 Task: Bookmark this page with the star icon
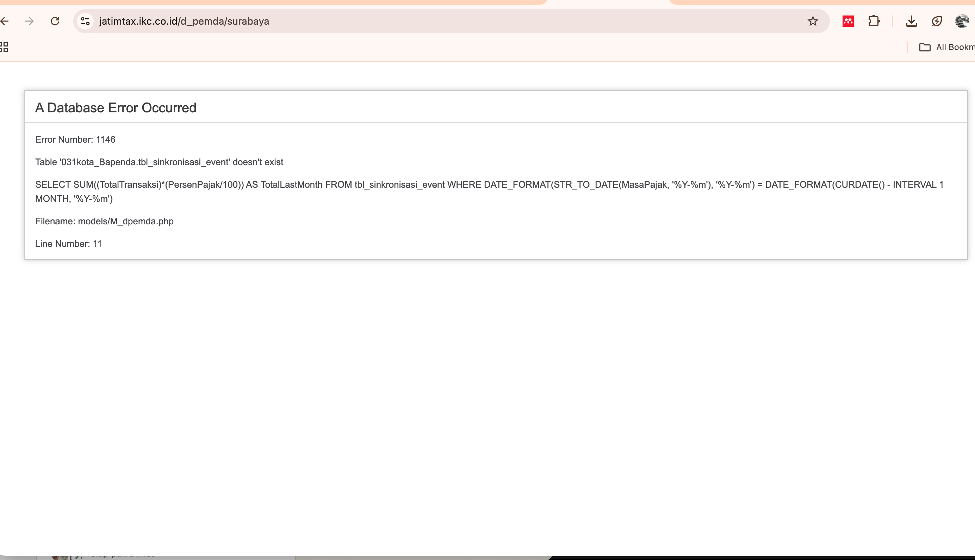(x=812, y=21)
